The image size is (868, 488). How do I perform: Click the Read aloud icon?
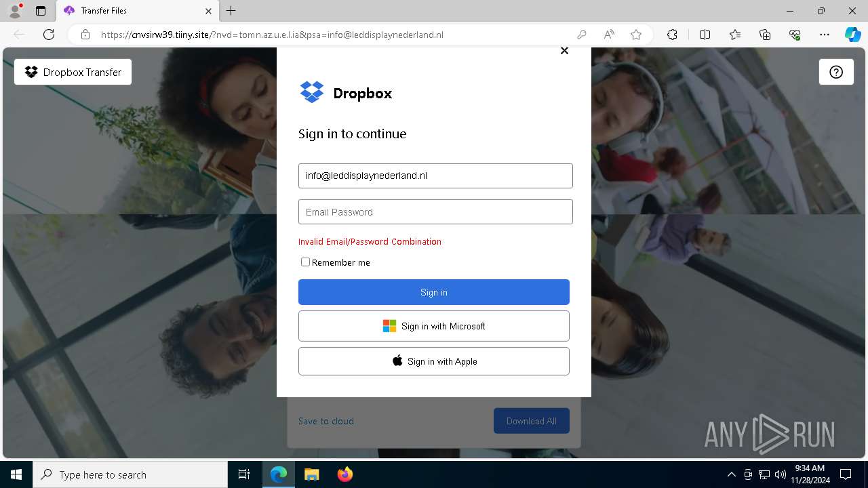(x=609, y=35)
